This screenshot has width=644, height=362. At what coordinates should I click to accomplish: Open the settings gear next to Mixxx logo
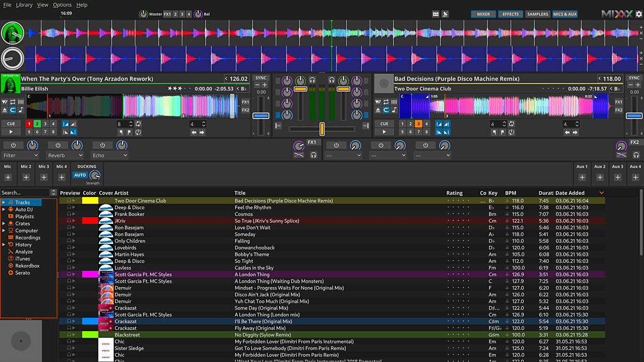pos(639,14)
